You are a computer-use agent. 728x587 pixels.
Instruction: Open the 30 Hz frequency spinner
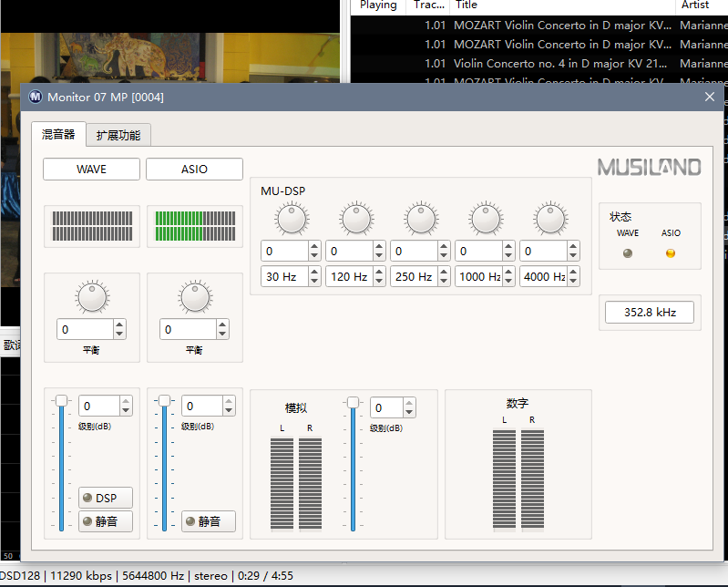tap(291, 276)
